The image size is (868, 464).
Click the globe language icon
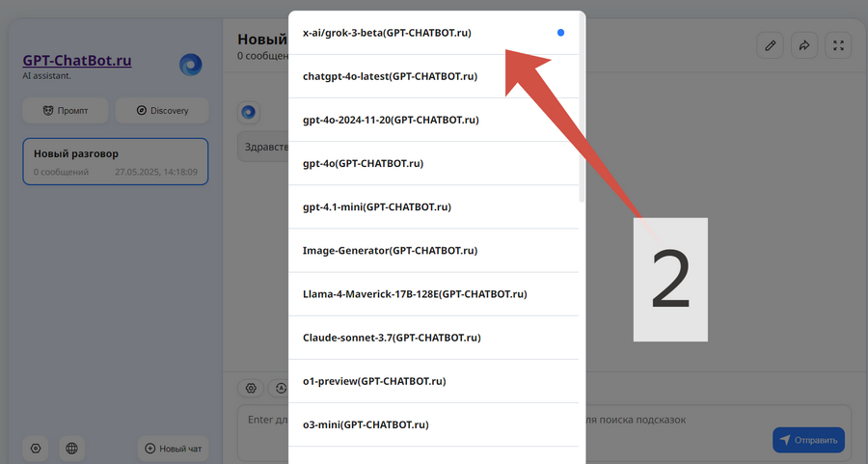pos(71,449)
